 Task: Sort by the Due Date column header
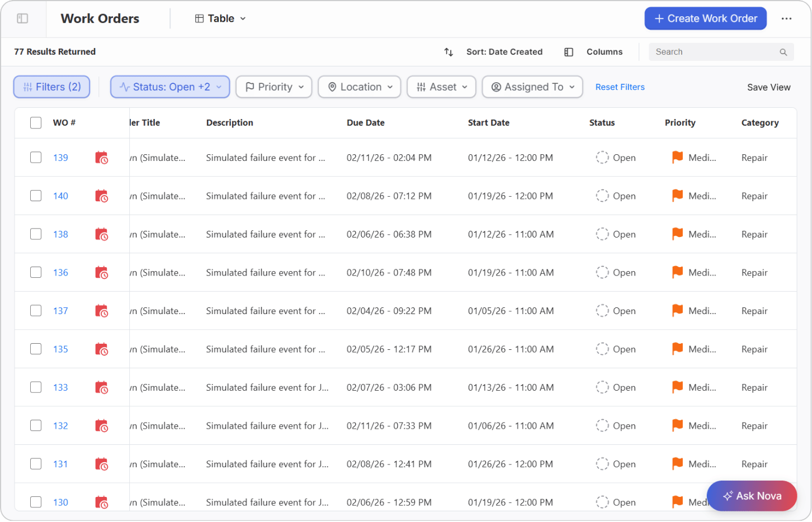[366, 123]
